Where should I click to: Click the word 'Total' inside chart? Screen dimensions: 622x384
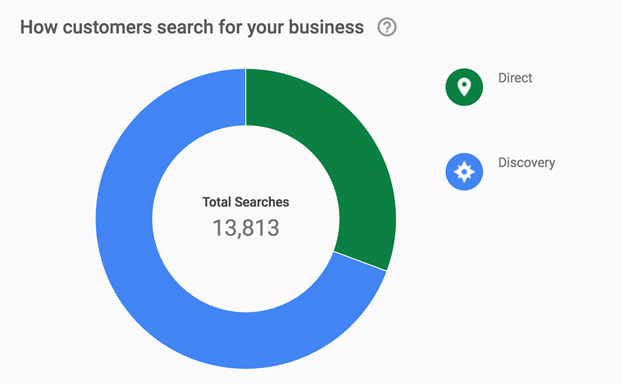[216, 202]
